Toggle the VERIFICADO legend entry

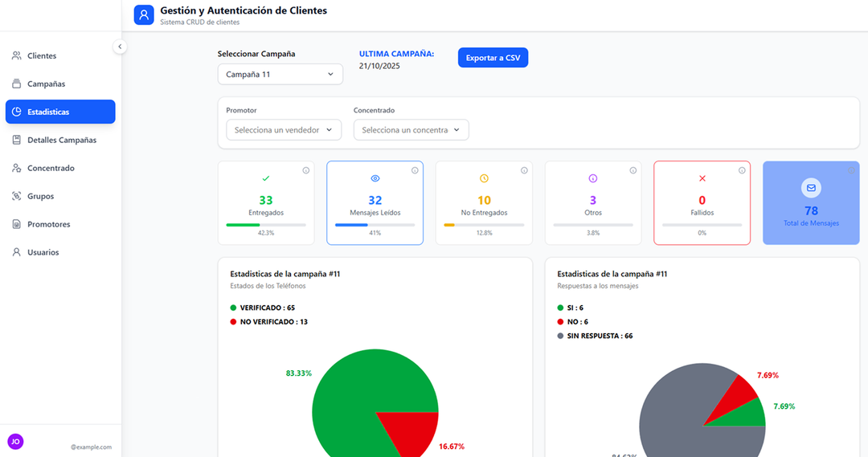coord(262,308)
